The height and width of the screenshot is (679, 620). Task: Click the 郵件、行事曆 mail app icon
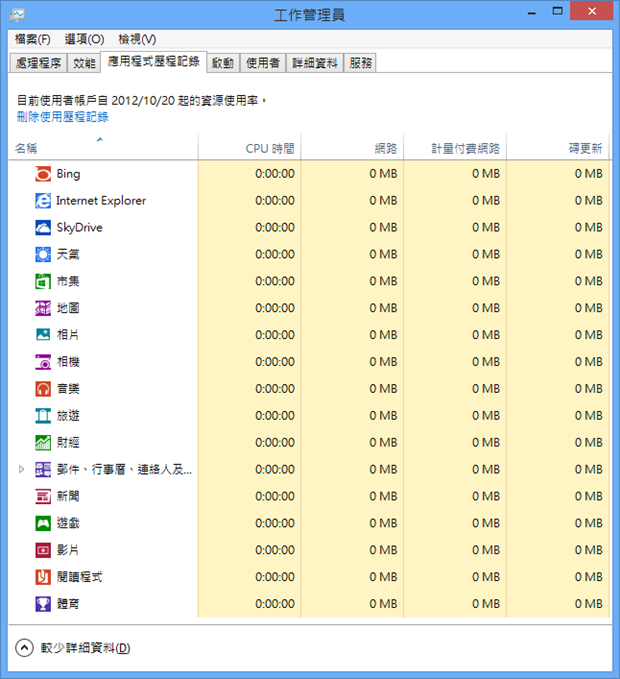pos(43,469)
